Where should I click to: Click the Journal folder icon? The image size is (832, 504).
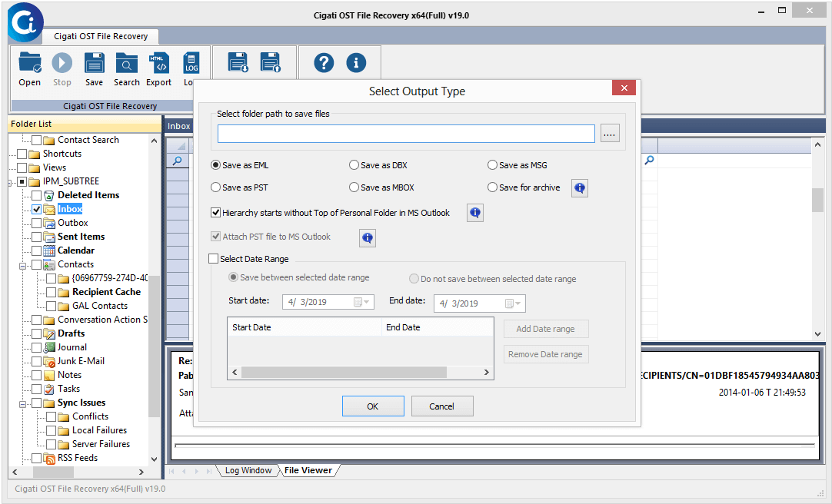click(x=48, y=348)
